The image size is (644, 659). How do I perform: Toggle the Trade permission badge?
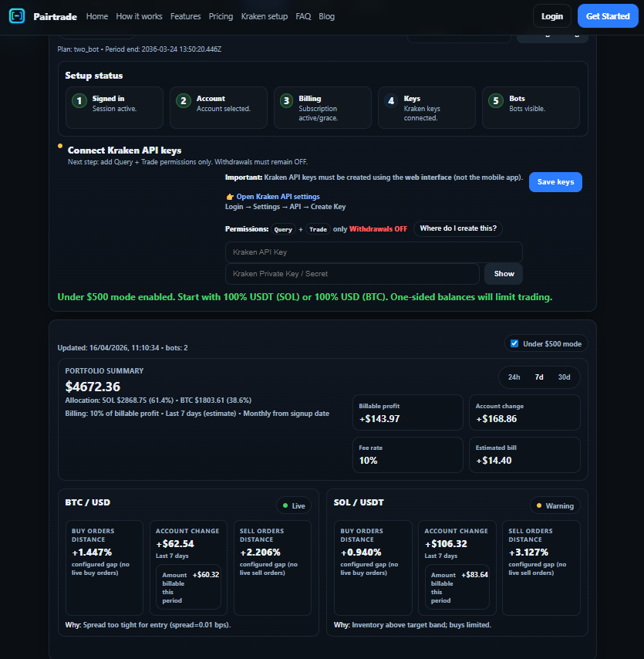click(318, 229)
